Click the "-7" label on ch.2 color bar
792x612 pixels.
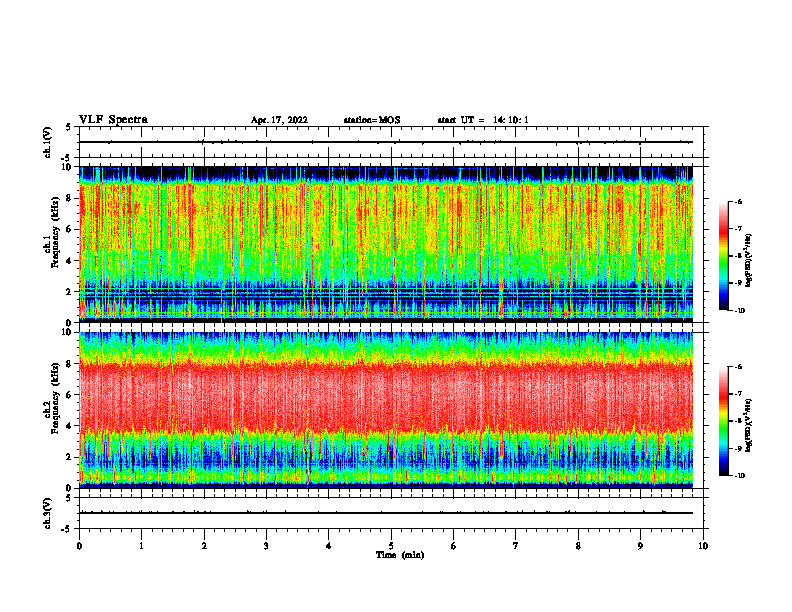738,394
